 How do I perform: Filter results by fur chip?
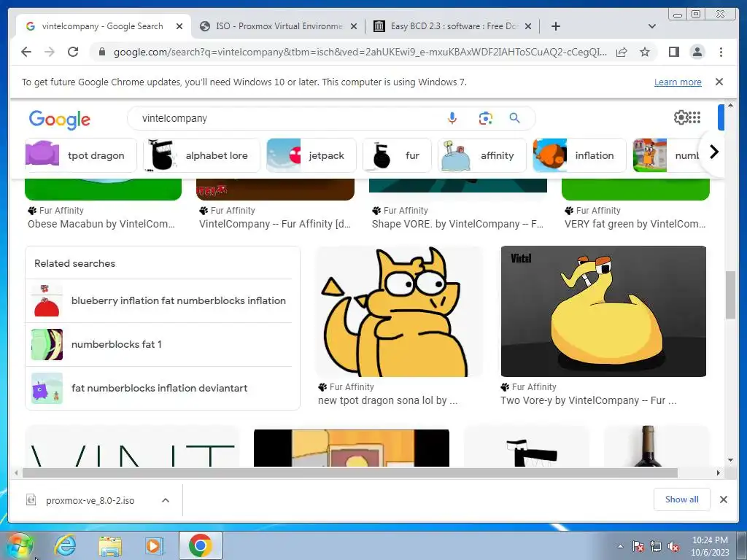click(397, 155)
